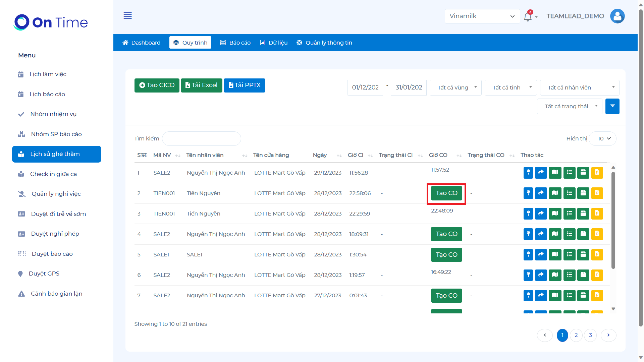
Task: Click the pin icon in row 1
Action: coord(528,173)
